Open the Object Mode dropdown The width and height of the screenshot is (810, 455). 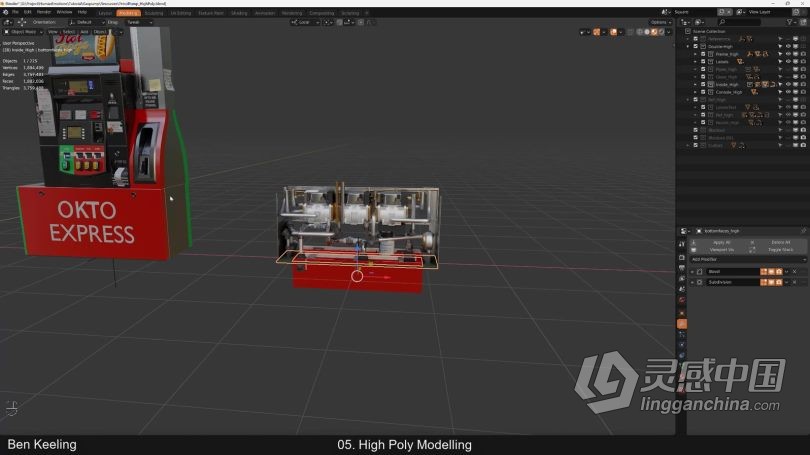23,32
